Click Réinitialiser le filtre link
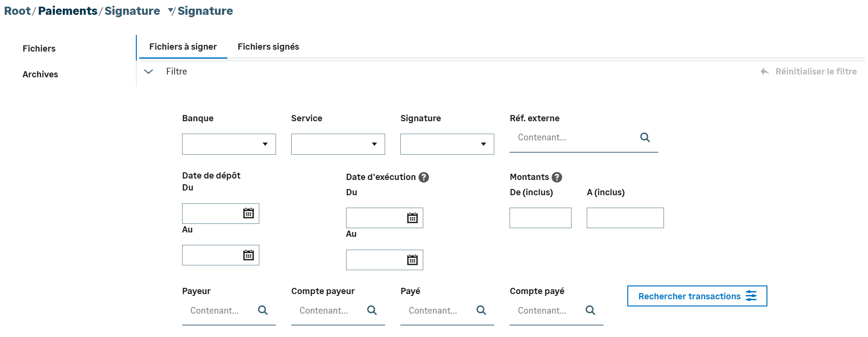 815,72
